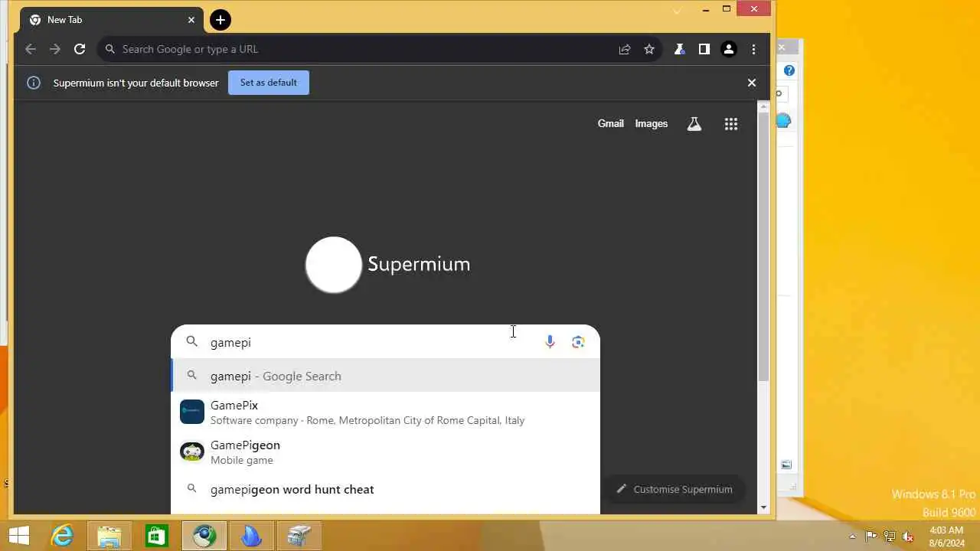Image resolution: width=980 pixels, height=551 pixels.
Task: Launch Internet Explorer from the taskbar
Action: click(62, 536)
